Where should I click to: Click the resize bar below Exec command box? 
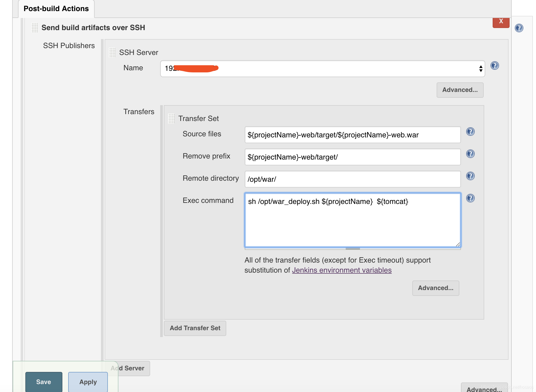(x=353, y=249)
